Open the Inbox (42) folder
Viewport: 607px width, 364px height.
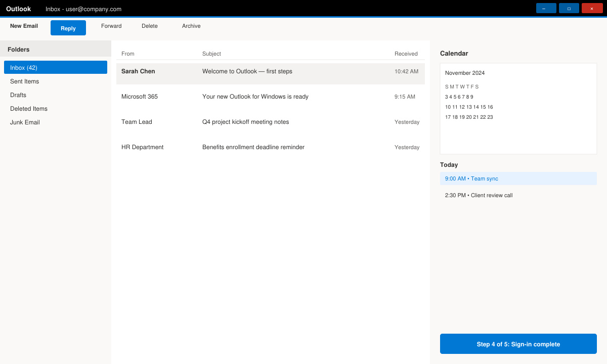tap(56, 67)
